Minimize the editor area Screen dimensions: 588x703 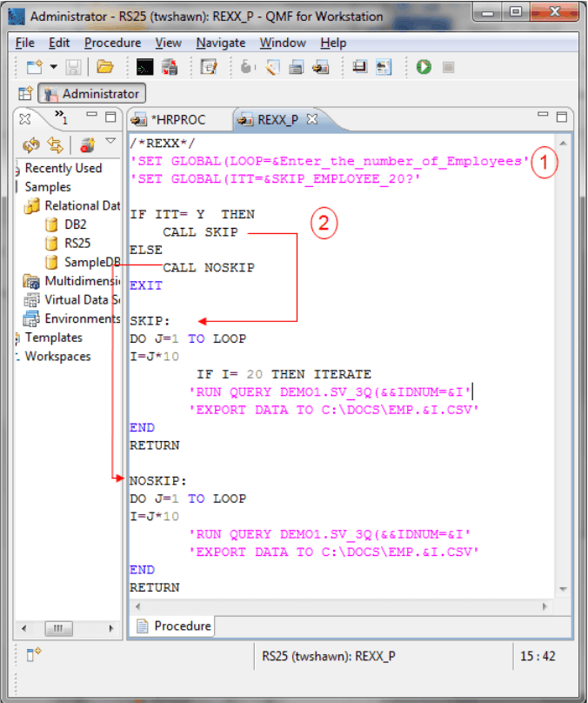[543, 115]
